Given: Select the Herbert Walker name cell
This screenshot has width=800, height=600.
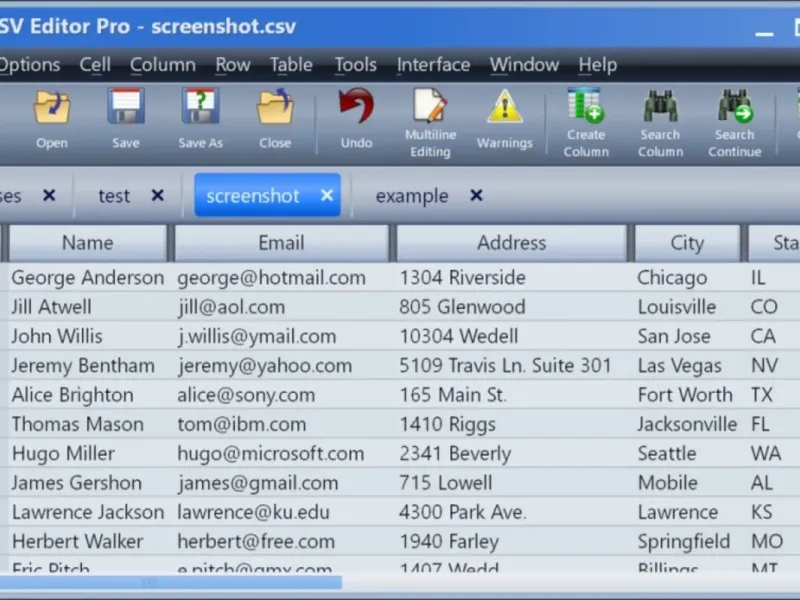Looking at the screenshot, I should [88, 541].
